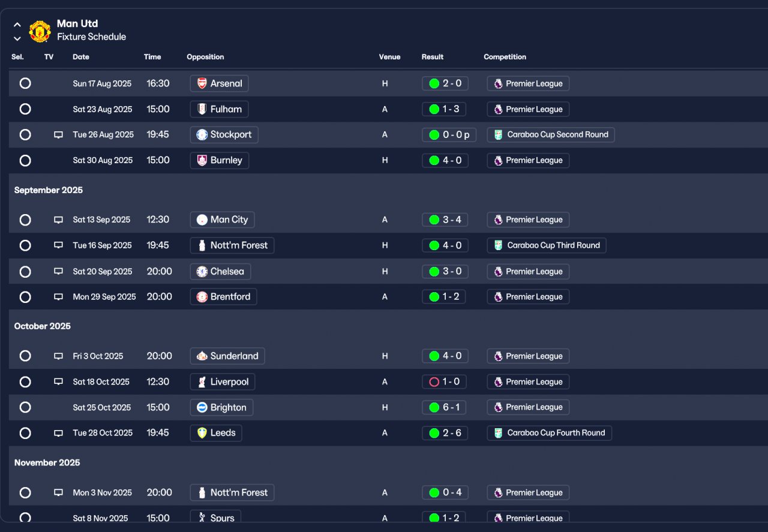
Task: Click the November 2025 month heading
Action: click(47, 463)
